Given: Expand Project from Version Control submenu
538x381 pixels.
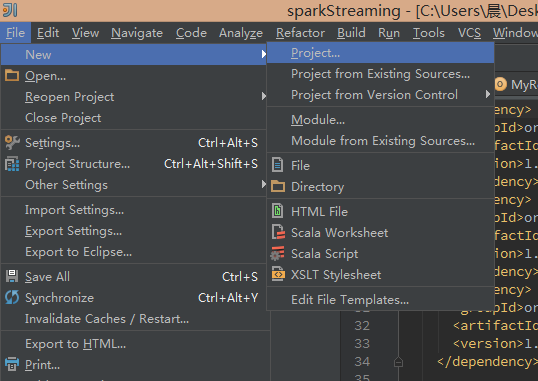Looking at the screenshot, I should pos(488,94).
